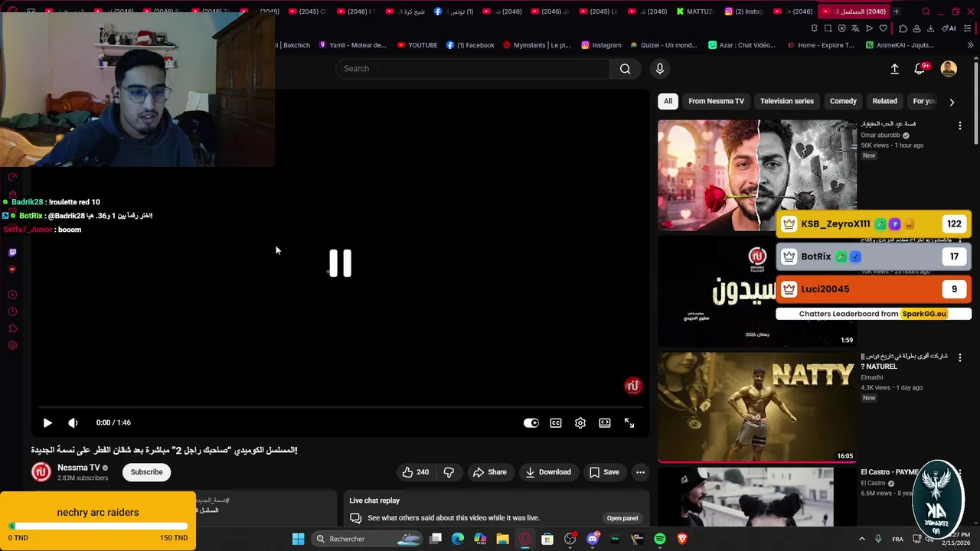Play the YouTube video
This screenshot has height=551, width=980.
(x=47, y=422)
